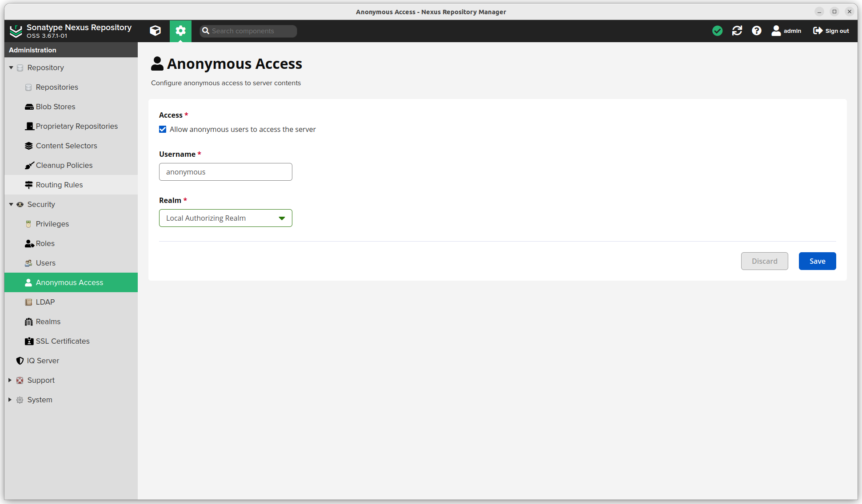Click the Content Selectors layers icon
Viewport: 862px width, 504px height.
pyautogui.click(x=29, y=146)
